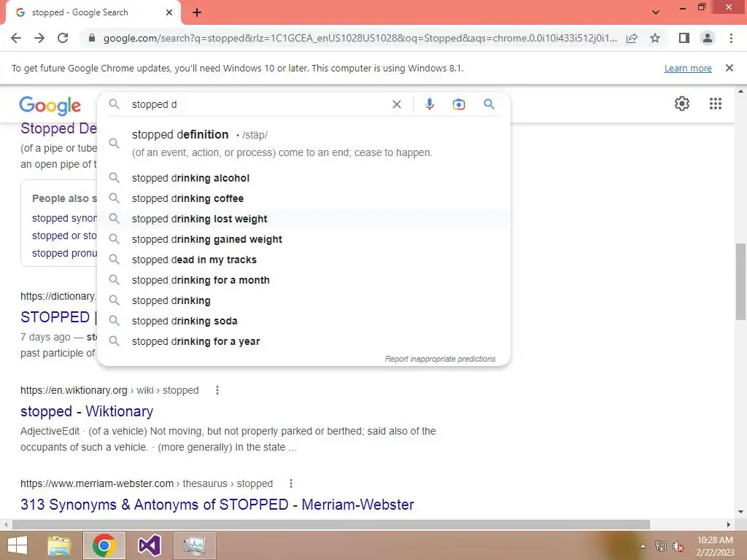747x560 pixels.
Task: Click 'stopped or sto...' related search
Action: click(64, 236)
